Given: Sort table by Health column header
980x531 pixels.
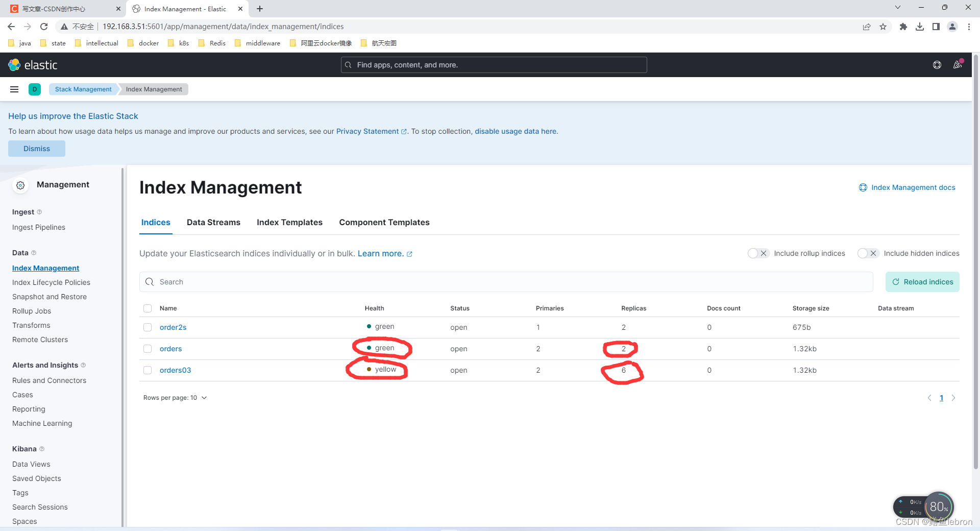Looking at the screenshot, I should (374, 308).
